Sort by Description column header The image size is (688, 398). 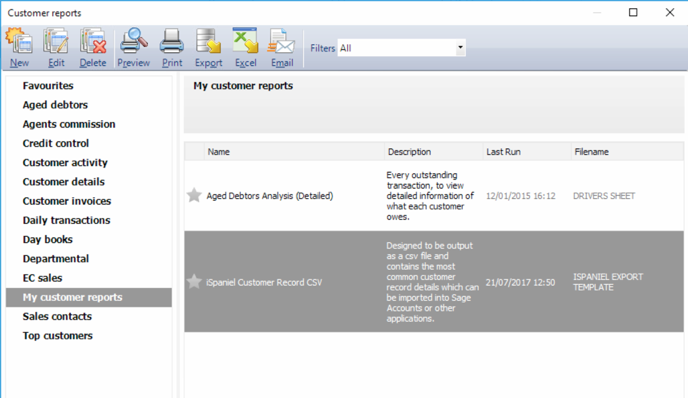tap(434, 152)
